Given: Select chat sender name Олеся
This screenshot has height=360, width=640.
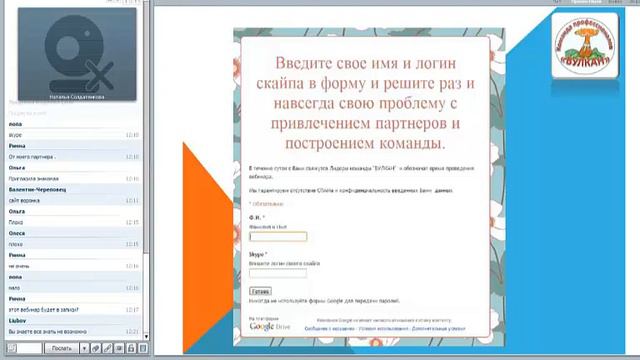Looking at the screenshot, I should coord(17,233).
